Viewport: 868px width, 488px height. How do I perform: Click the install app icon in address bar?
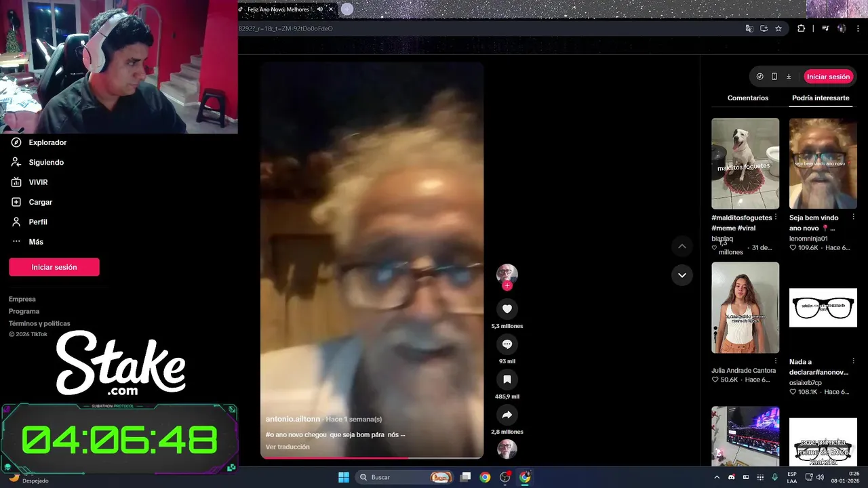coord(764,28)
